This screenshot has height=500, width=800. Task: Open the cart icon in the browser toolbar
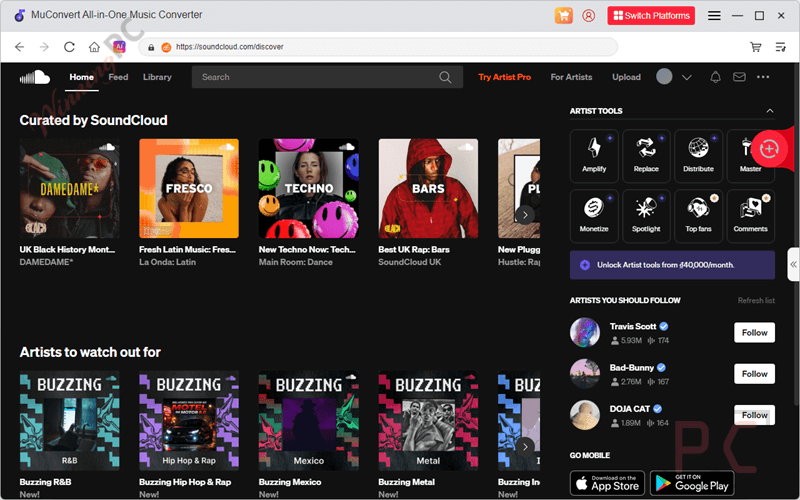pyautogui.click(x=756, y=47)
